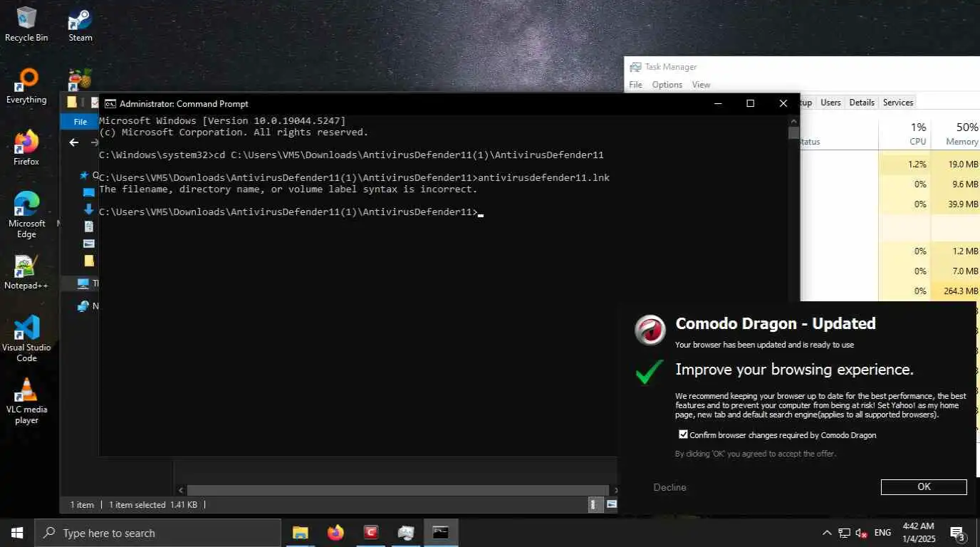The width and height of the screenshot is (980, 547).
Task: Select the 19.0 MB memory cell
Action: pos(955,164)
